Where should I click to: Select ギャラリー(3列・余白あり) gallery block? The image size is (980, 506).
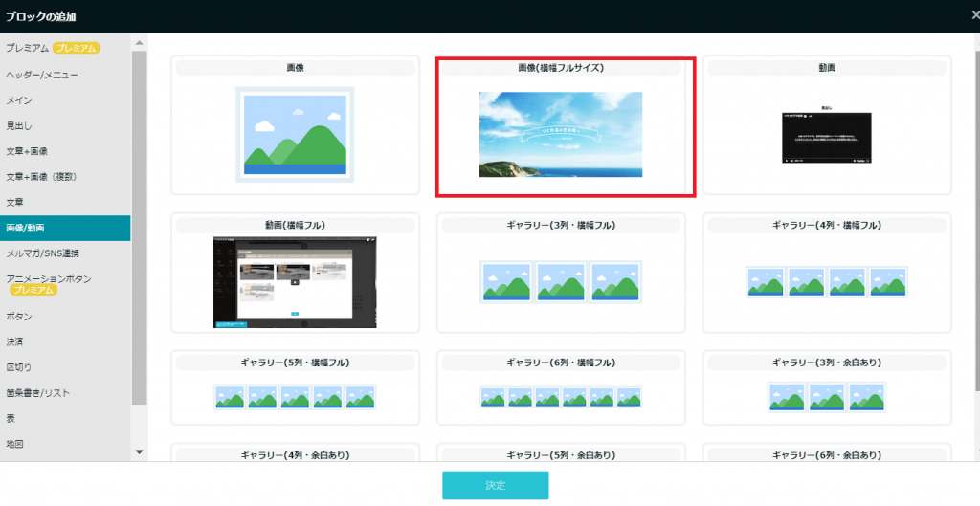(x=827, y=397)
